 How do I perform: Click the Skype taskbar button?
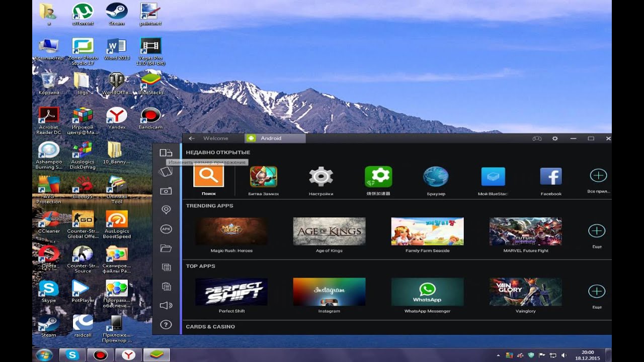point(72,355)
